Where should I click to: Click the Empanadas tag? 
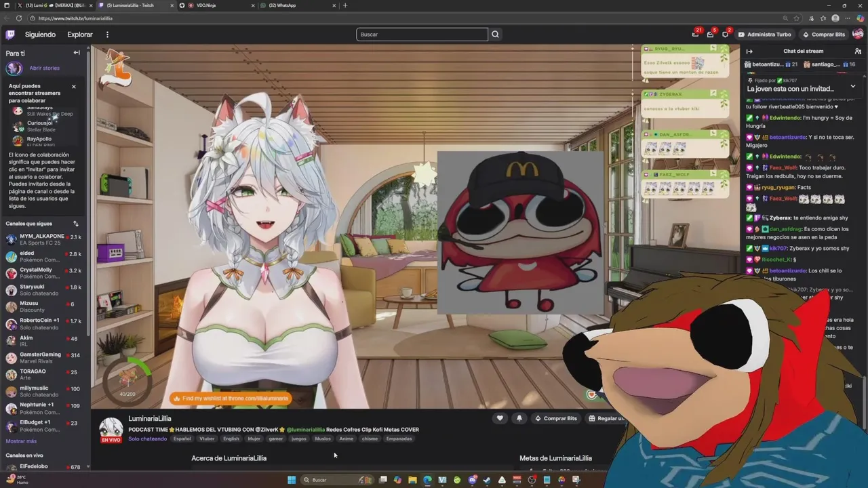[x=399, y=439]
